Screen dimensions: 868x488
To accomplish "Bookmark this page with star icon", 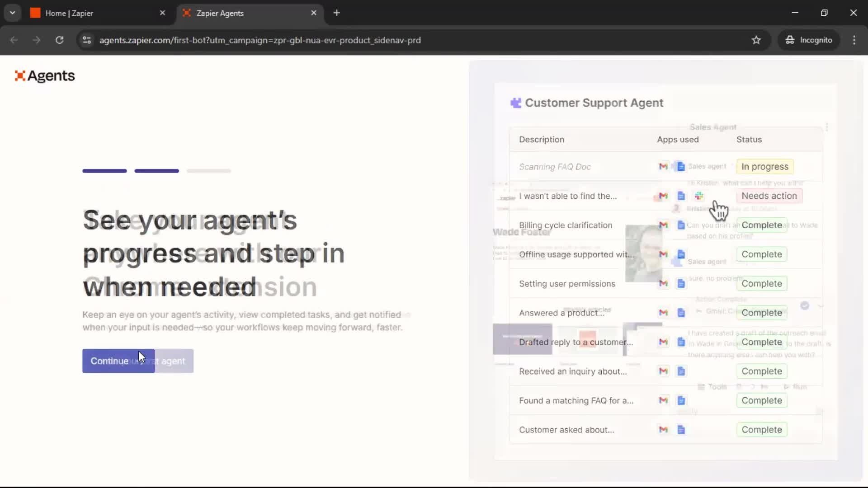I will click(756, 40).
